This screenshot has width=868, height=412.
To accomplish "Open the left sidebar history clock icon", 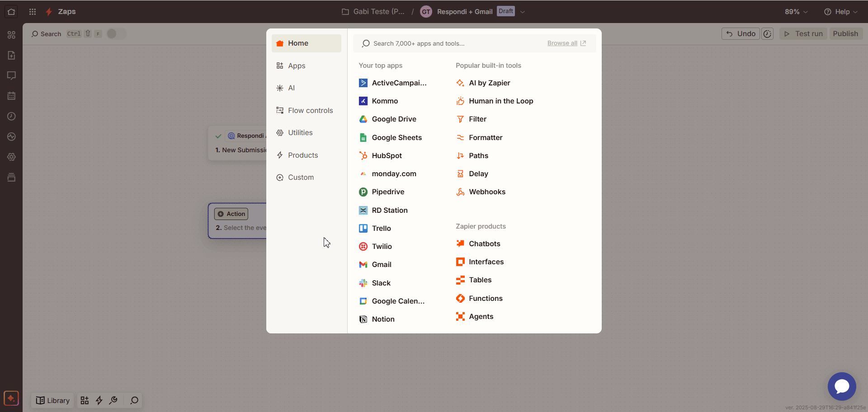I will 11,116.
